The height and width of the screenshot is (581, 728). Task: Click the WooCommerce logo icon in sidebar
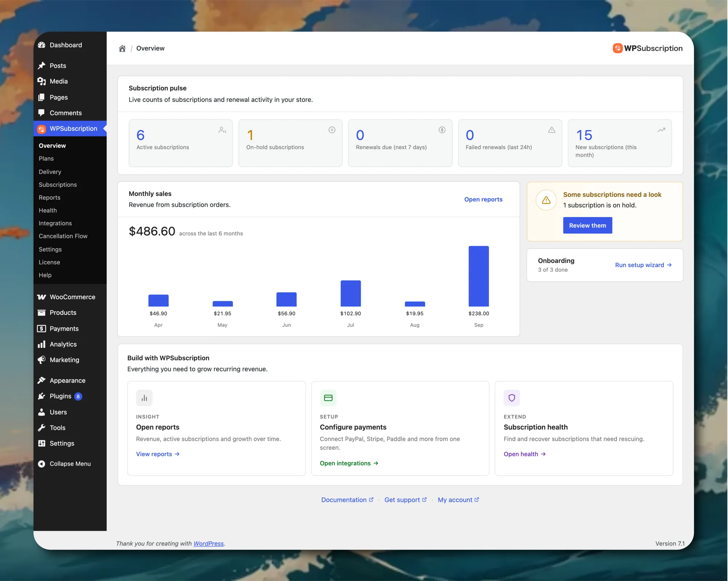[41, 297]
